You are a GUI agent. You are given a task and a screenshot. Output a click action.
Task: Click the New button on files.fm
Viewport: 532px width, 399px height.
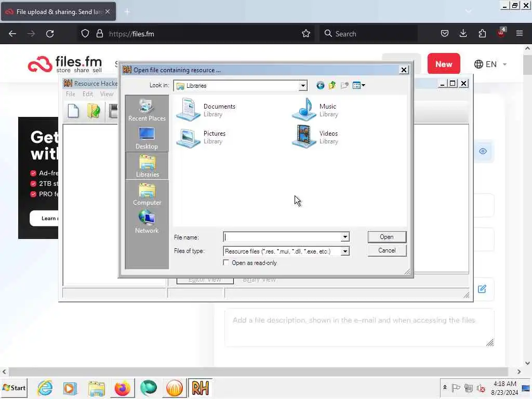[444, 64]
